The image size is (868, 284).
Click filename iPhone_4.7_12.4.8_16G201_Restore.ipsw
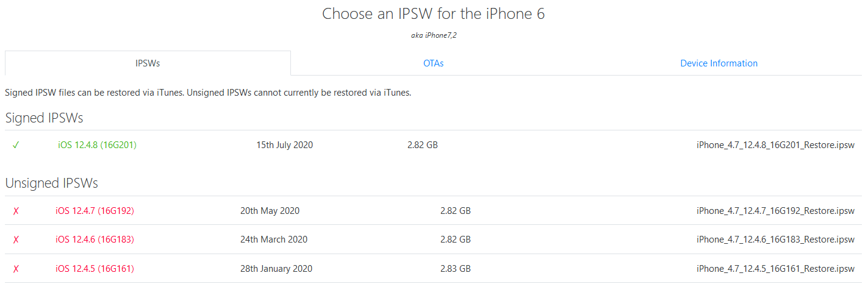pos(775,145)
